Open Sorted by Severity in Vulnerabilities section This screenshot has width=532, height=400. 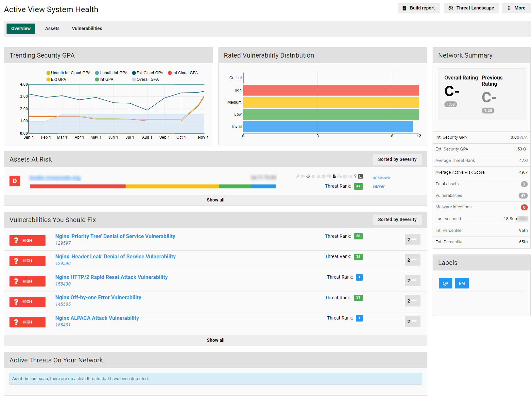397,220
